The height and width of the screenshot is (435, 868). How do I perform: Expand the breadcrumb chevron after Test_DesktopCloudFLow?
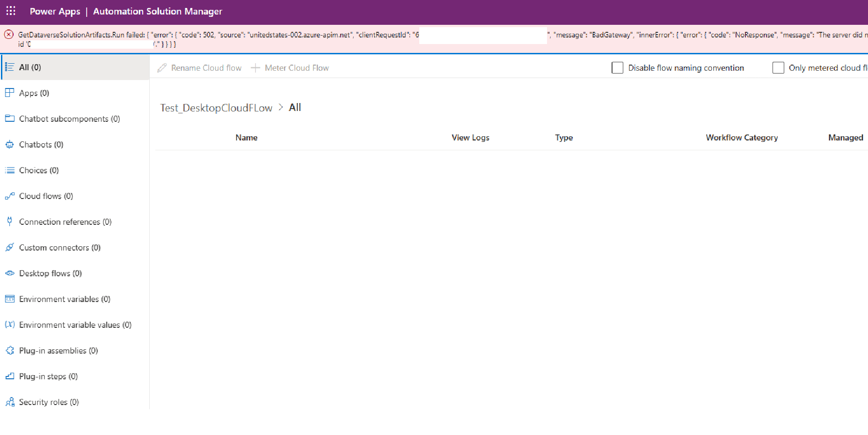click(281, 107)
